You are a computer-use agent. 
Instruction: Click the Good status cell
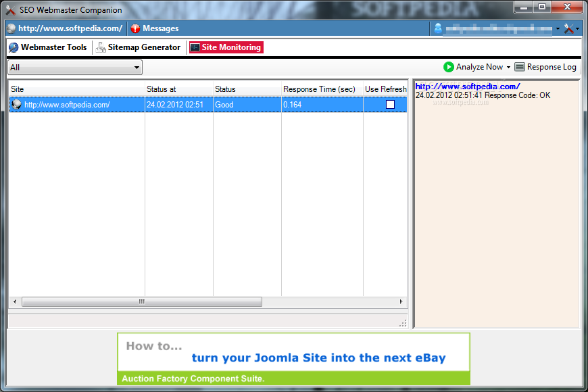point(247,105)
